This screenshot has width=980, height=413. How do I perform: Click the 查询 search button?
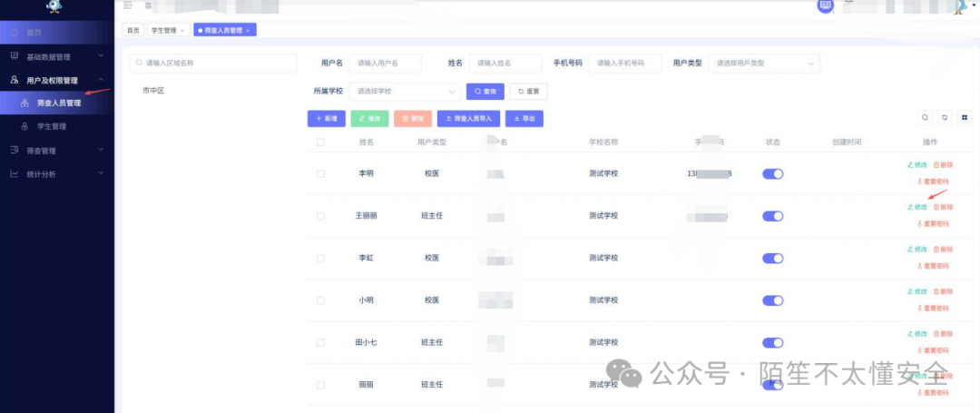485,91
